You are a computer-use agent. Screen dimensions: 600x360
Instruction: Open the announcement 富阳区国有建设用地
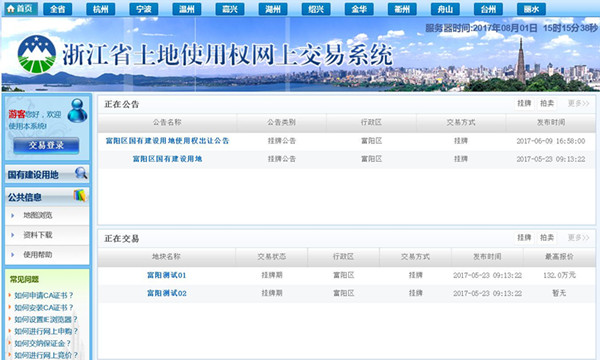(167, 159)
